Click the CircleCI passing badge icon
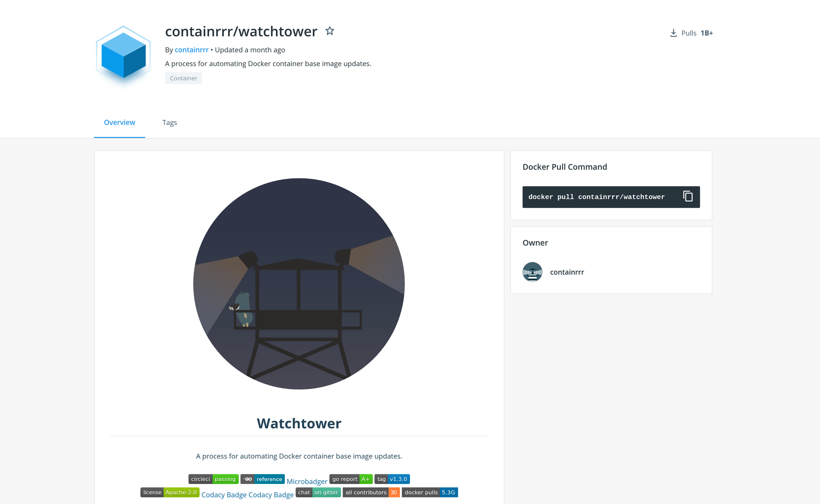The height and width of the screenshot is (504, 820). (x=212, y=479)
